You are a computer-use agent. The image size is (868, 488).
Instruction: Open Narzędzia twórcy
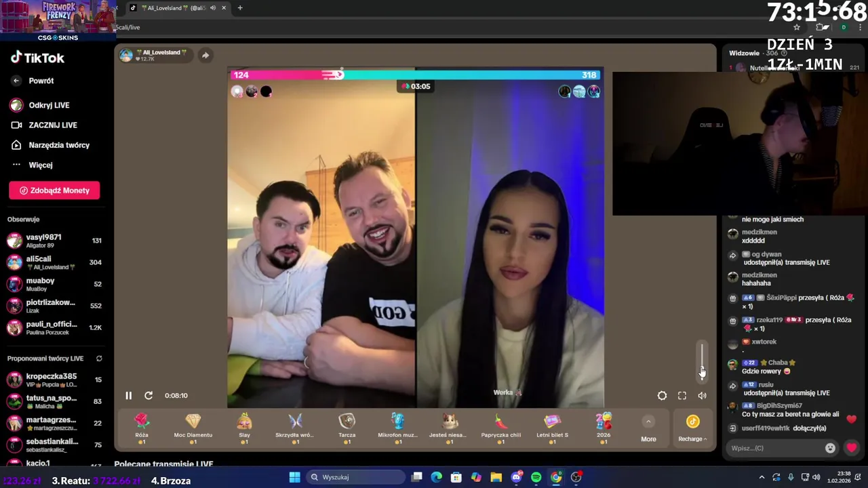50,145
